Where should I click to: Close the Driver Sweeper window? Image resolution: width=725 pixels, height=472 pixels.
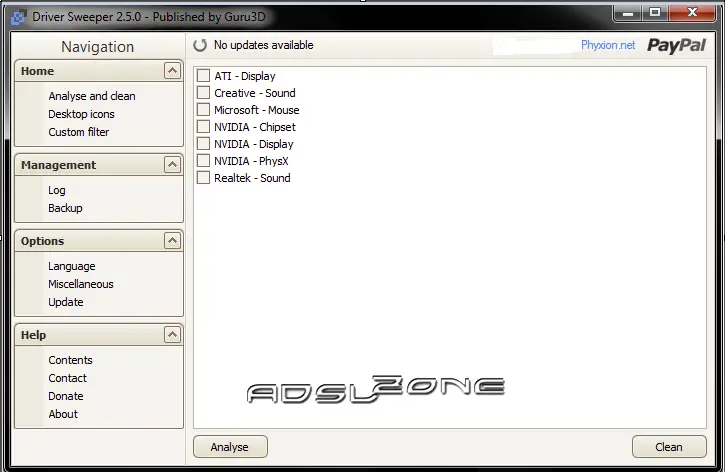point(692,13)
